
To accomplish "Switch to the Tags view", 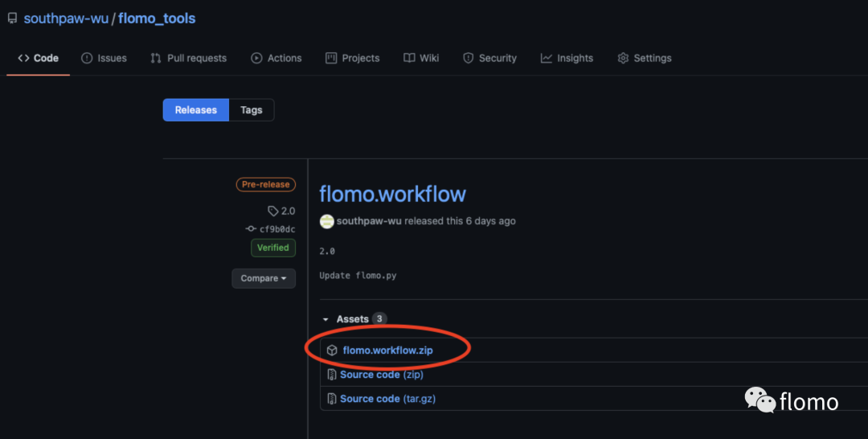I will pyautogui.click(x=252, y=110).
